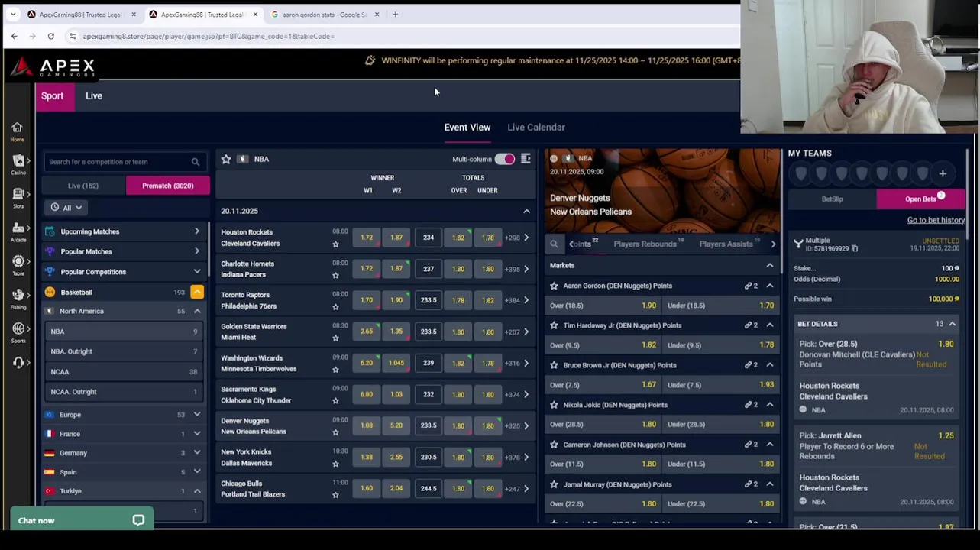
Task: Open a new browser tab
Action: click(x=395, y=15)
